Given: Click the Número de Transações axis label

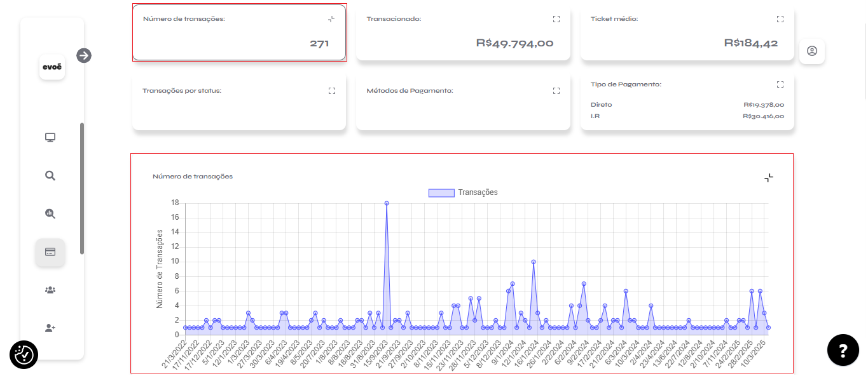Looking at the screenshot, I should [160, 269].
